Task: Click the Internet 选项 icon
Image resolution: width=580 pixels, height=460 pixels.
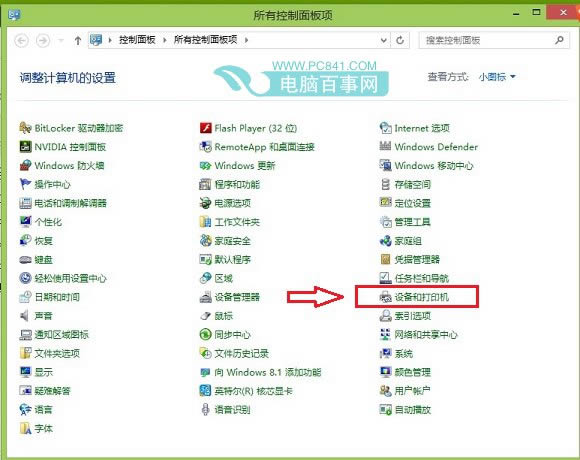Action: [385, 128]
